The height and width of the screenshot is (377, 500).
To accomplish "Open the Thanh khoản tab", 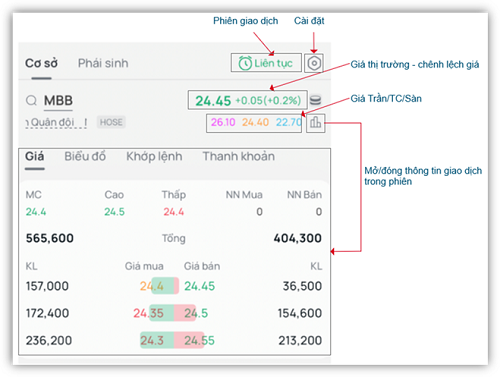I will click(239, 156).
